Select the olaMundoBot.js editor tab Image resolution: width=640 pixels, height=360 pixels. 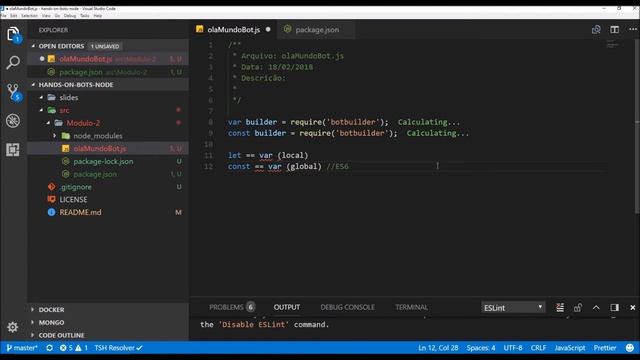233,29
